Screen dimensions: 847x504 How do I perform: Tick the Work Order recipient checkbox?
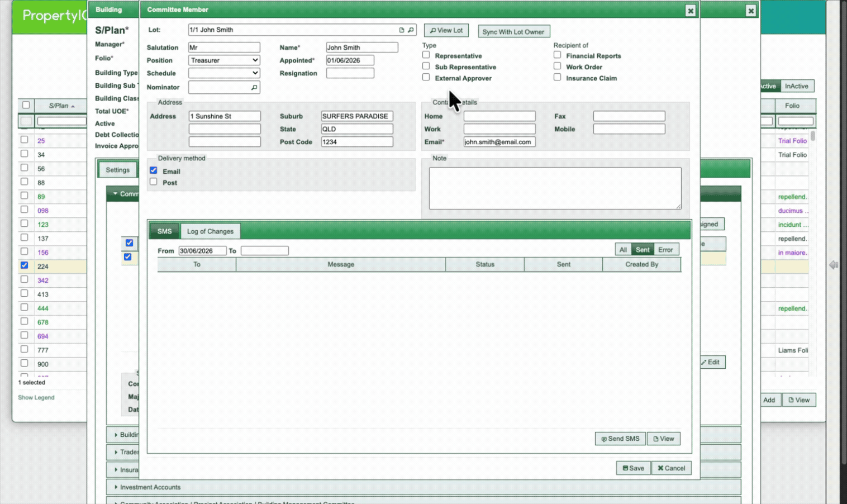click(x=557, y=66)
